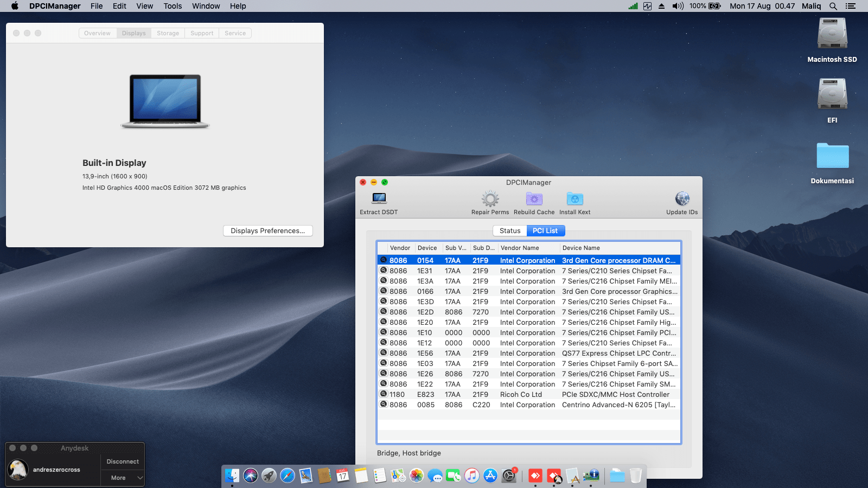Image resolution: width=868 pixels, height=488 pixels.
Task: Disconnect the Anydesk session
Action: 123,461
